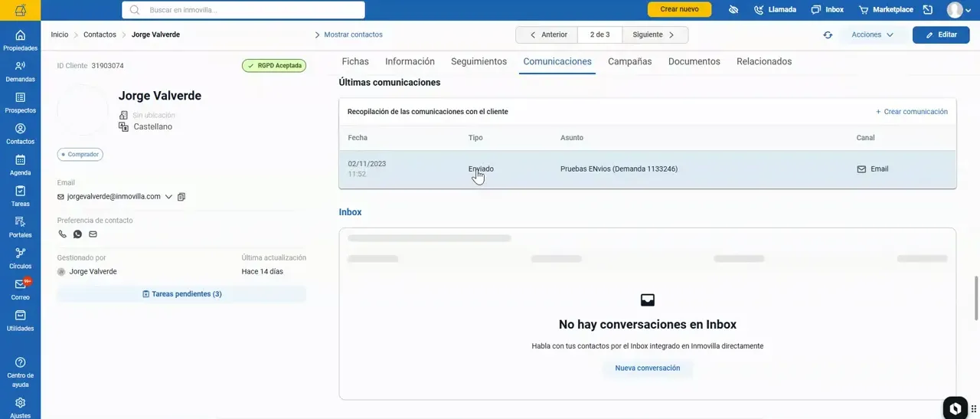Open Centro de ayuda
Screen dimensions: 980x419
click(x=20, y=372)
